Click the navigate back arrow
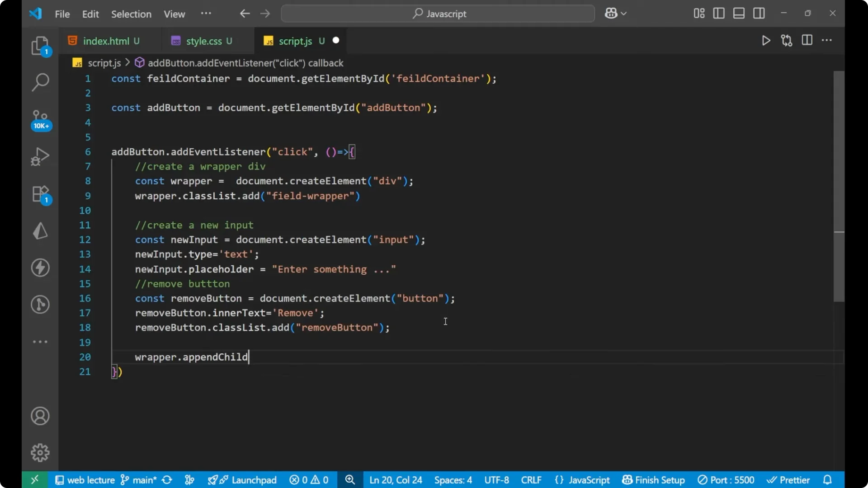868x488 pixels. pos(245,14)
